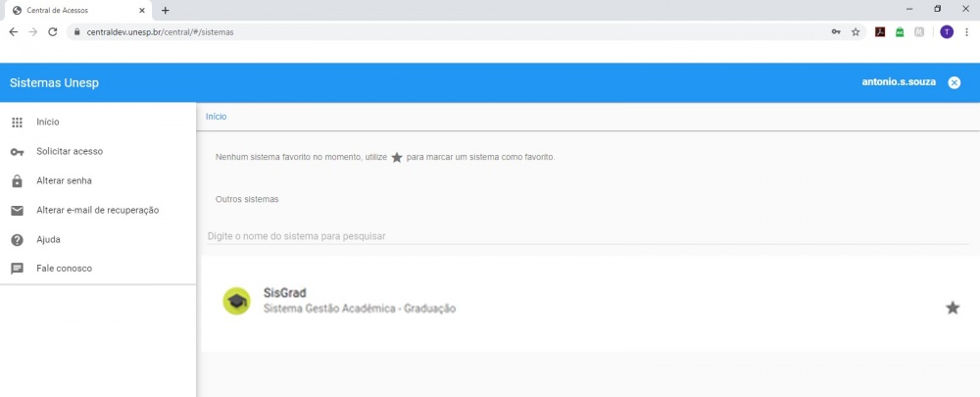Screen dimensions: 980x397
Task: Click the padlock icon for Alterar senha
Action: click(x=17, y=181)
